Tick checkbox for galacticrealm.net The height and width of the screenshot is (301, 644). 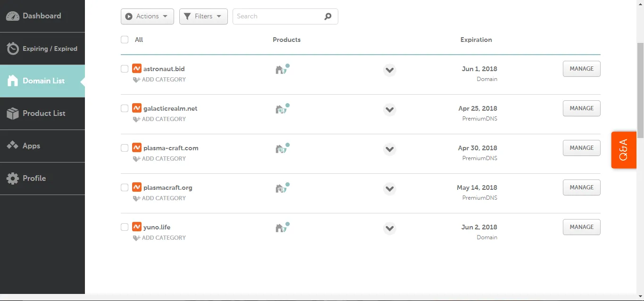(125, 108)
